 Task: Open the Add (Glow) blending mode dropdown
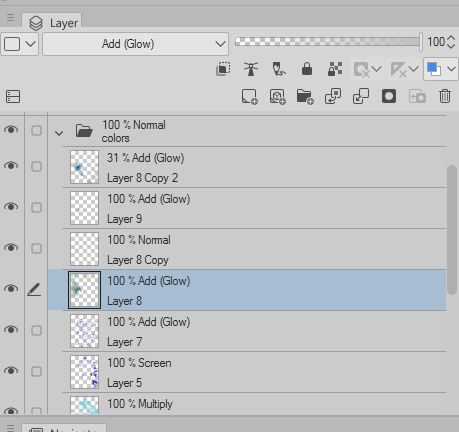click(x=135, y=44)
